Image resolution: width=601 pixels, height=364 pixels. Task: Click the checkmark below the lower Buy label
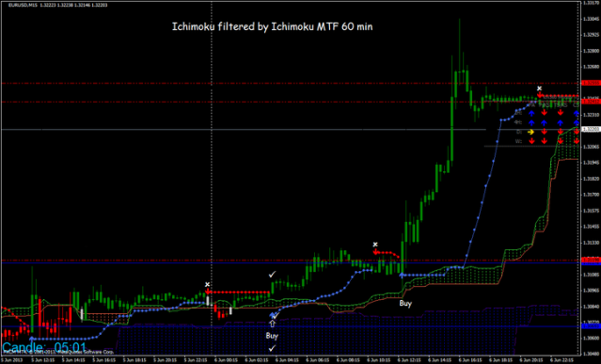point(272,348)
